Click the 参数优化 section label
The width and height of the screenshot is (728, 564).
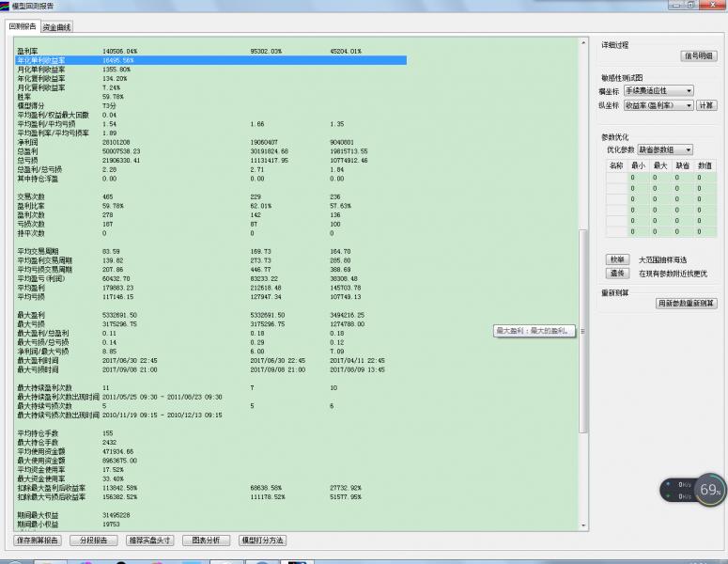614,137
